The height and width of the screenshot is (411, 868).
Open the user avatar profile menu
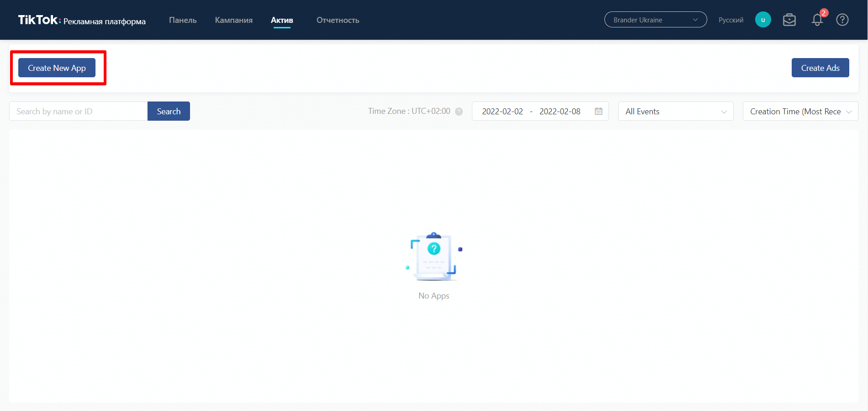click(762, 20)
